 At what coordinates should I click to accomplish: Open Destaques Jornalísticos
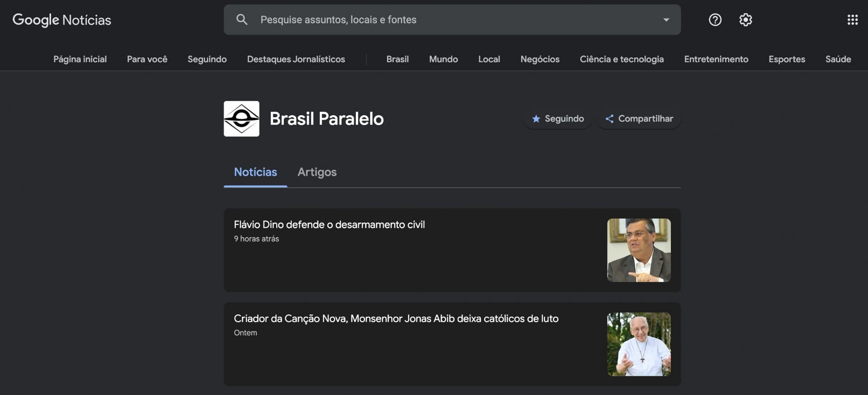coord(296,59)
